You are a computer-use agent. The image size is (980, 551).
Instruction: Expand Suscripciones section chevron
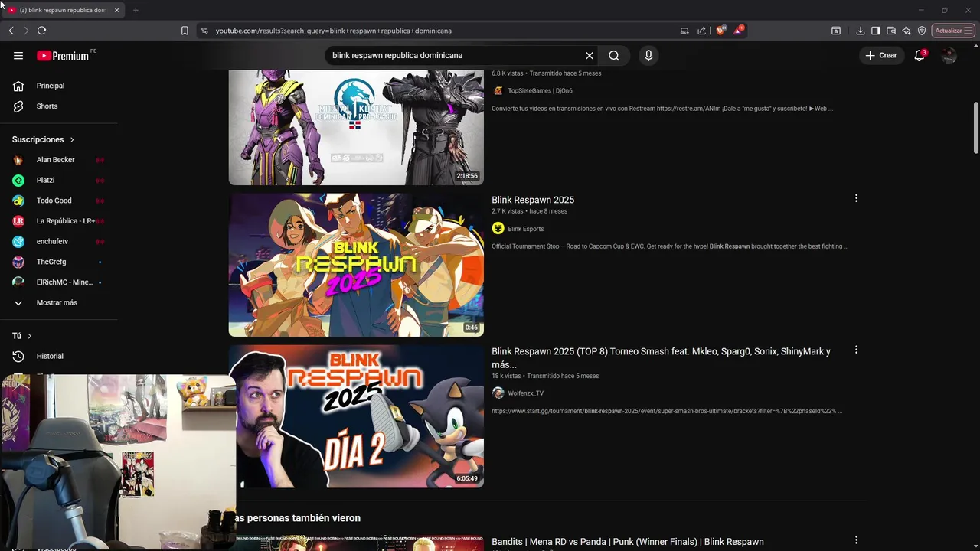[x=72, y=139]
